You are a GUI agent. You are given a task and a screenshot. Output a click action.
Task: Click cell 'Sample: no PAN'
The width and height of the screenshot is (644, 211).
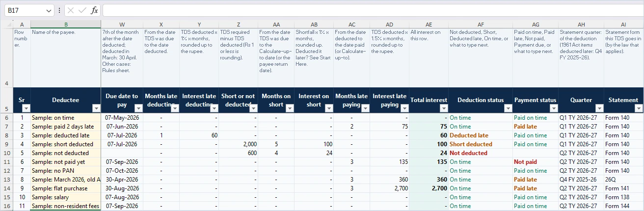coord(66,171)
